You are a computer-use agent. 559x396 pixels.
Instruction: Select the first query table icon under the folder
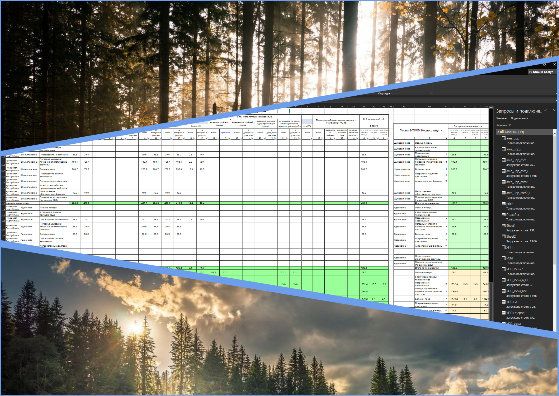(504, 138)
